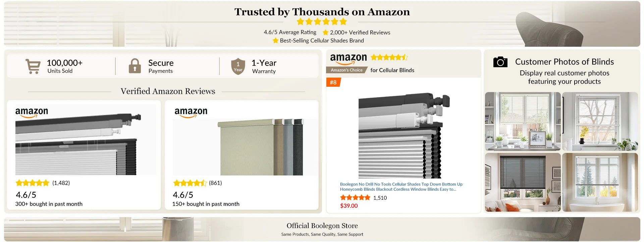Click the five gold stars under the headline

322,22
